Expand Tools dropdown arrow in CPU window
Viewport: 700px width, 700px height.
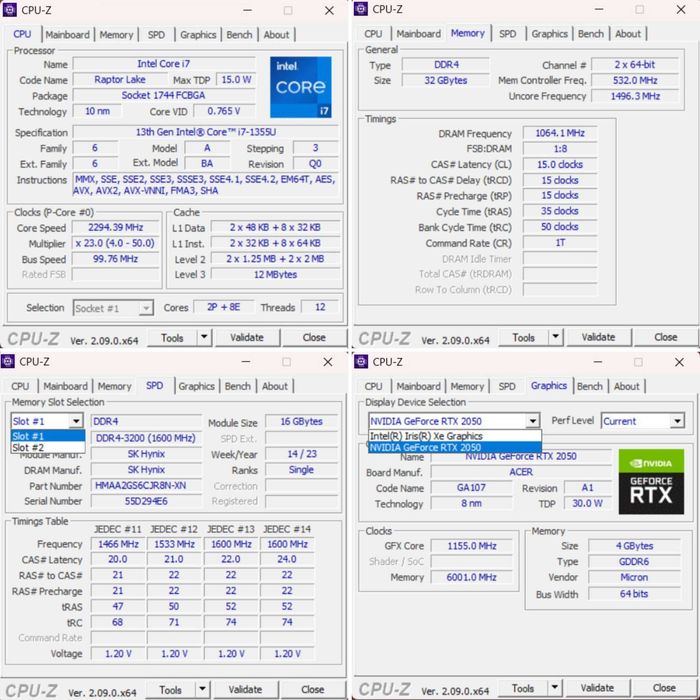(204, 338)
